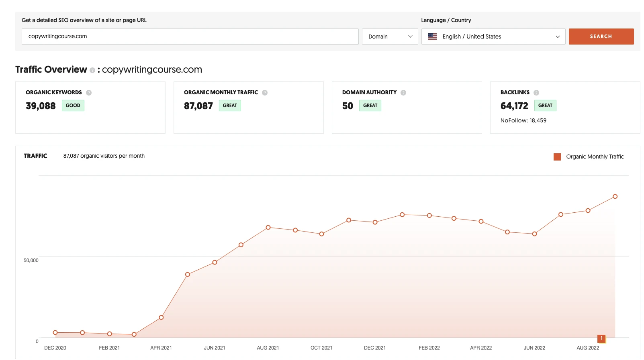Click the Language dropdown chevron arrow
The height and width of the screenshot is (360, 644).
pyautogui.click(x=558, y=37)
